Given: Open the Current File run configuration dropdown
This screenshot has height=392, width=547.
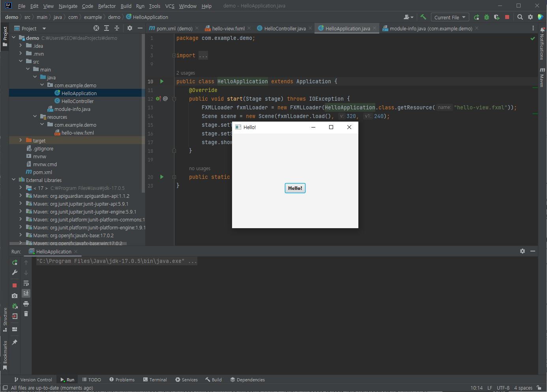Looking at the screenshot, I should [450, 17].
